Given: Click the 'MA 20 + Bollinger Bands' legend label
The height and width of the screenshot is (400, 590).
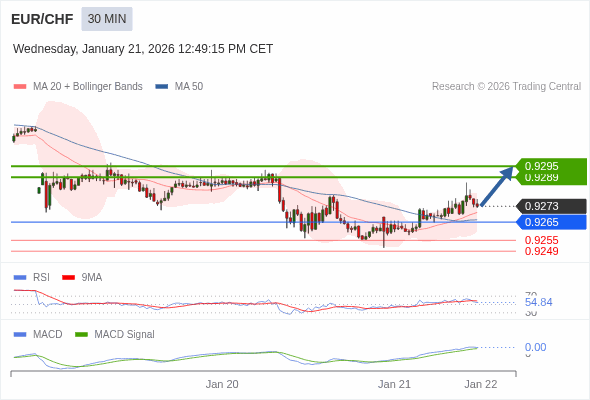Looking at the screenshot, I should point(88,87).
